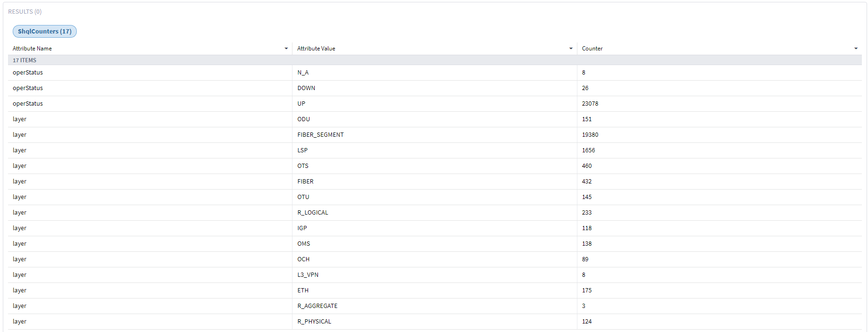The width and height of the screenshot is (868, 332).
Task: Click the counter value 19380
Action: click(x=590, y=135)
